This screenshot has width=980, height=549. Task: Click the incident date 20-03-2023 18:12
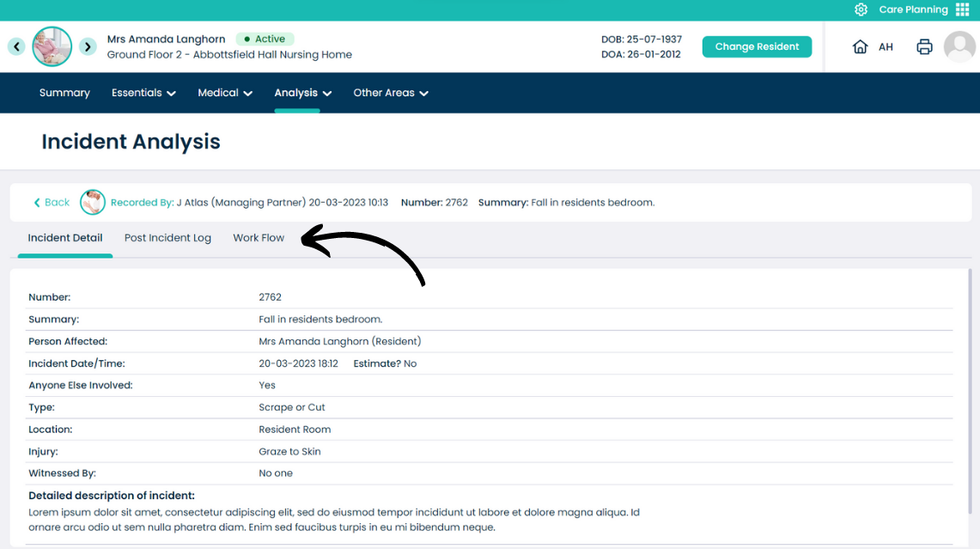(x=298, y=363)
